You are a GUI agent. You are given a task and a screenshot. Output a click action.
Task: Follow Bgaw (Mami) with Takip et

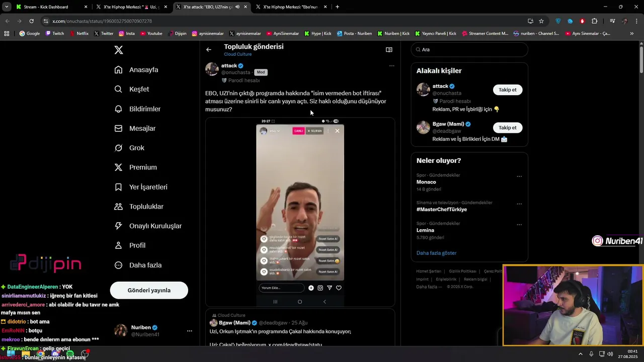507,128
